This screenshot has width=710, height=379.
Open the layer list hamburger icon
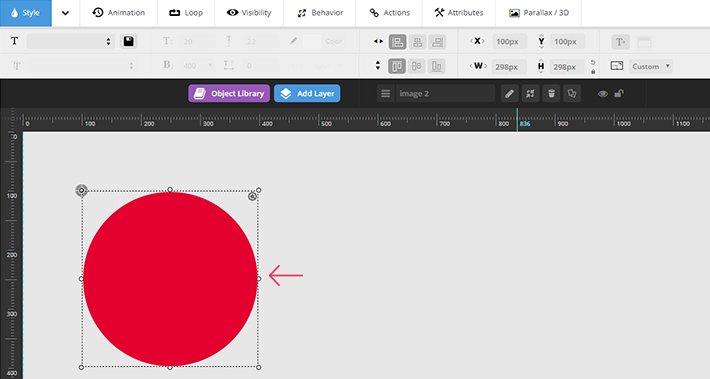pos(385,94)
